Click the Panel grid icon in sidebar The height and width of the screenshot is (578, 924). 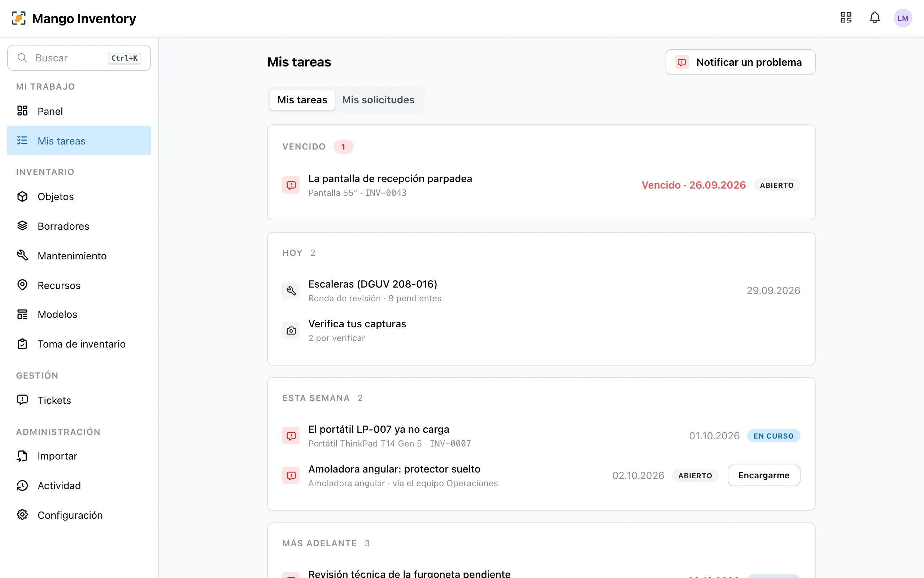click(x=22, y=111)
